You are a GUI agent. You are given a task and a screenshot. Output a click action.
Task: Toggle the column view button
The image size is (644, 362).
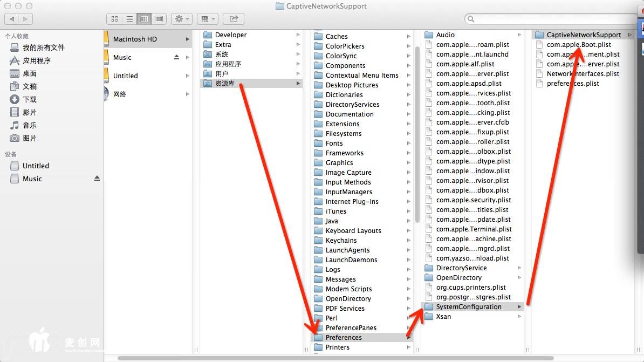pos(144,19)
